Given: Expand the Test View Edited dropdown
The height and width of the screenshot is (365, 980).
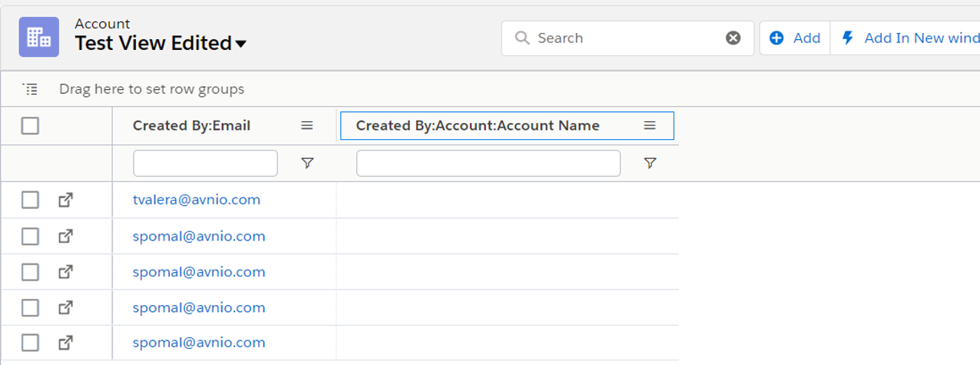Looking at the screenshot, I should (240, 45).
